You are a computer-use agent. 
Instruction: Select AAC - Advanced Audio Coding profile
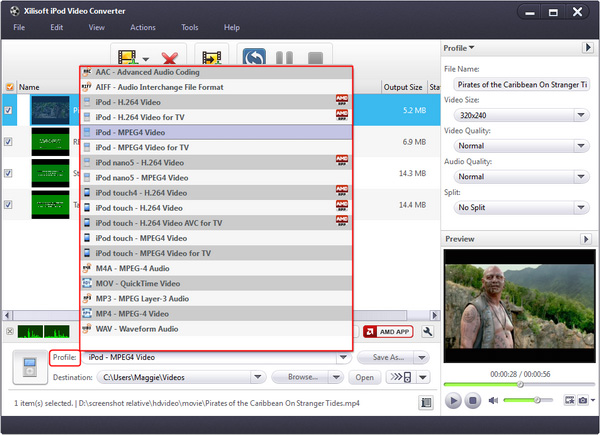[x=216, y=72]
